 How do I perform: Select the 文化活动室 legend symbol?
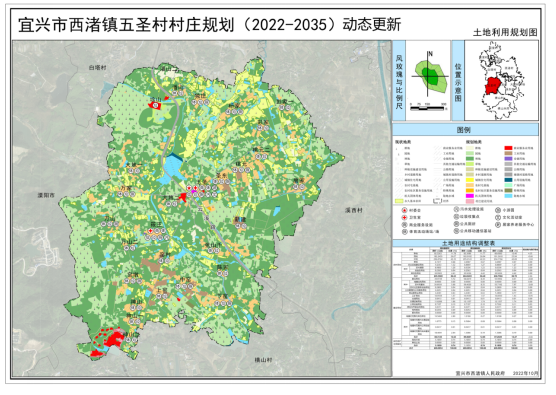498,217
